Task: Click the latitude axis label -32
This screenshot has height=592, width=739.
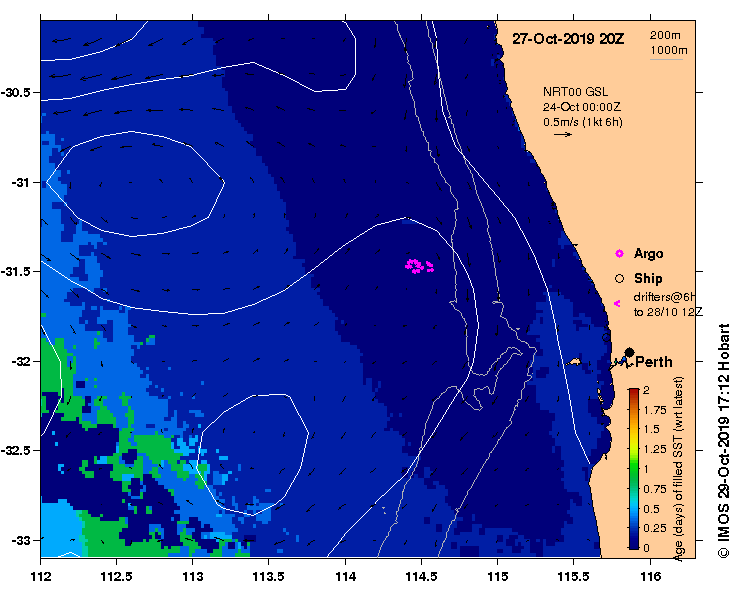Action: (x=20, y=362)
